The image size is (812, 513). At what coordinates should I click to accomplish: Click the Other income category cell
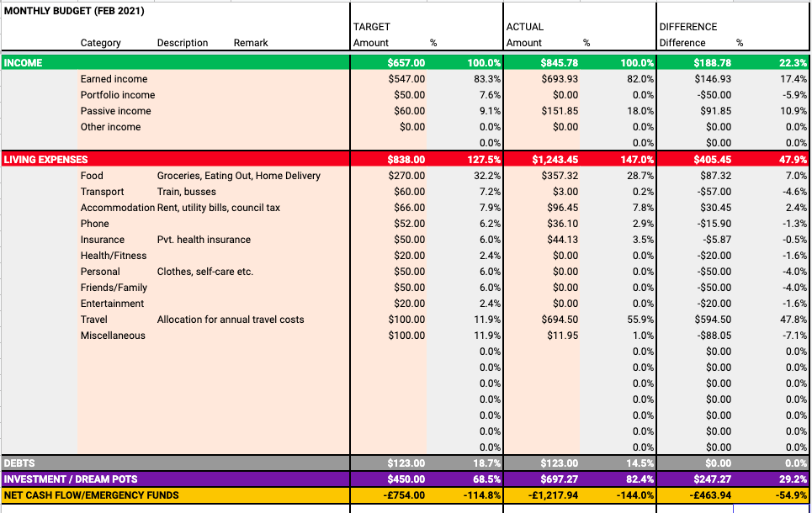(110, 127)
